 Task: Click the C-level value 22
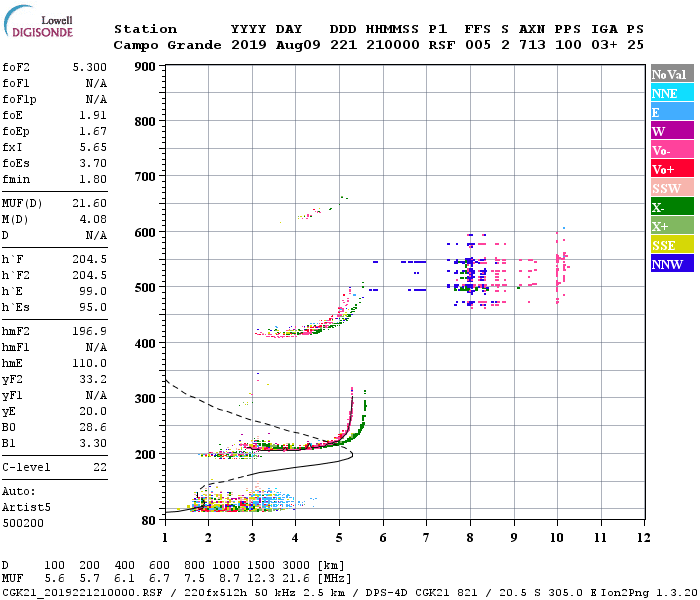pos(100,467)
